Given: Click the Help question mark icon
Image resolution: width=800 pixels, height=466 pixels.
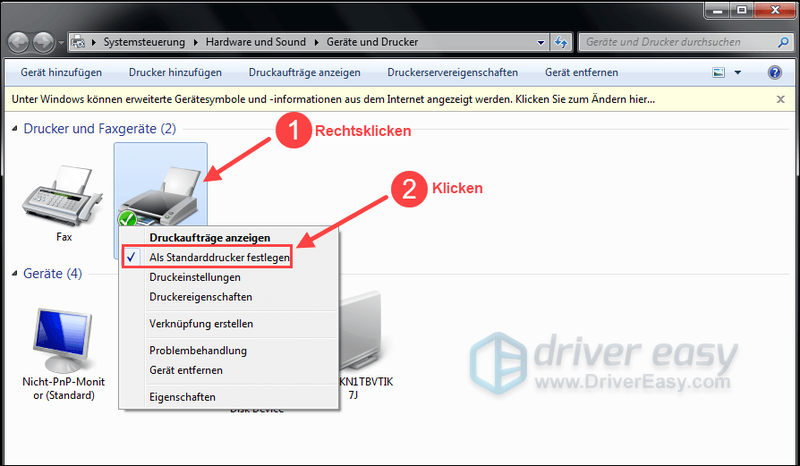Looking at the screenshot, I should [774, 72].
